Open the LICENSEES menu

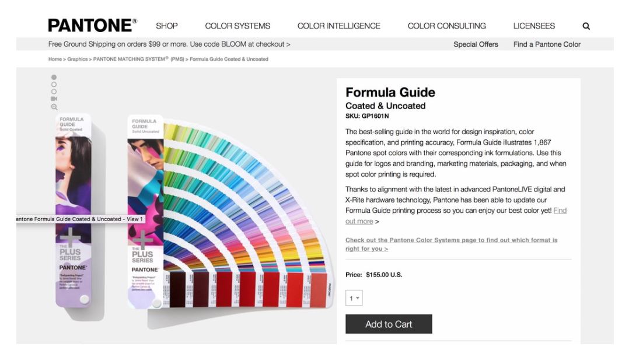click(x=534, y=26)
